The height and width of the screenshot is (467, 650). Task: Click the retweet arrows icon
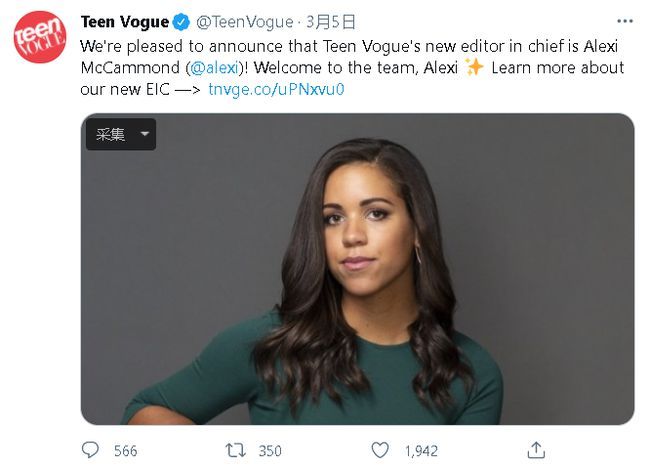click(235, 450)
